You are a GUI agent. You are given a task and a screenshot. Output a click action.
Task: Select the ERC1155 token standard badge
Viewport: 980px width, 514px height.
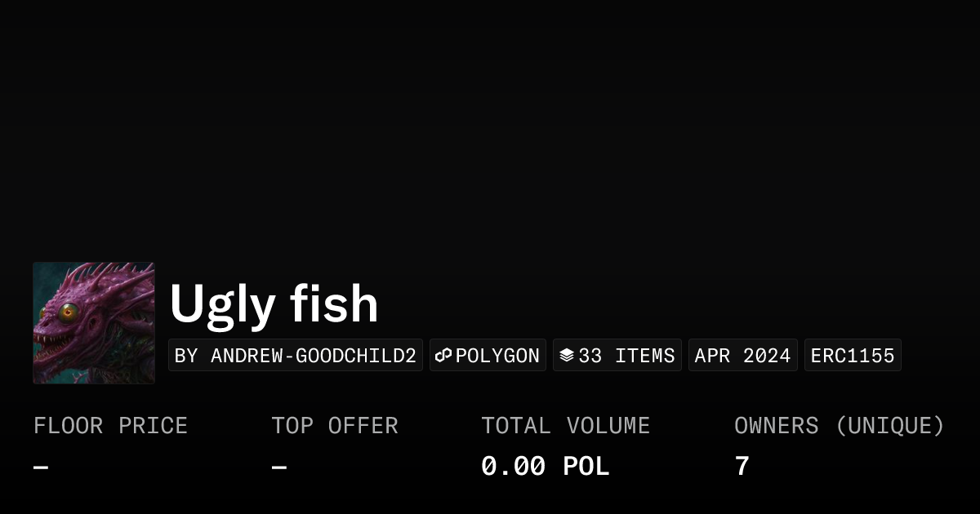[x=853, y=356]
